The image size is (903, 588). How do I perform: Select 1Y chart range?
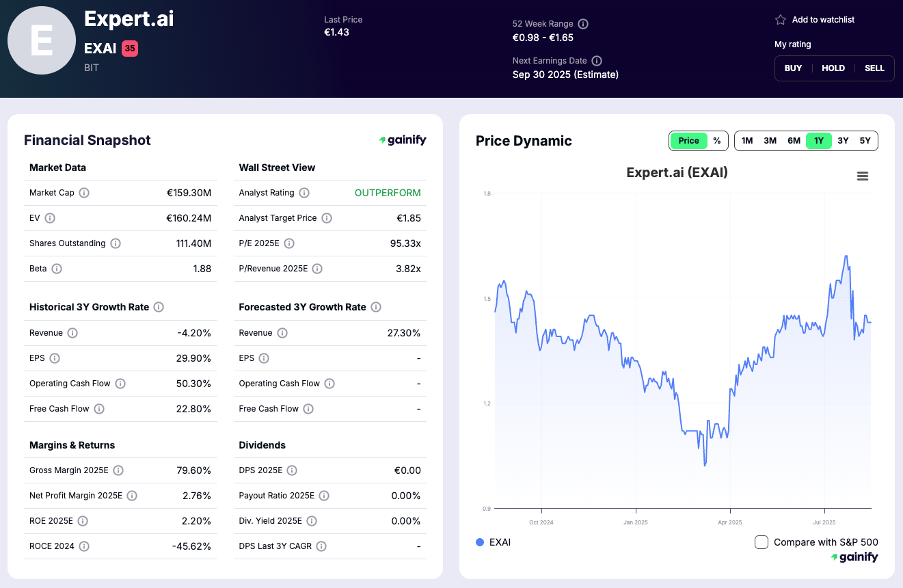pos(819,141)
